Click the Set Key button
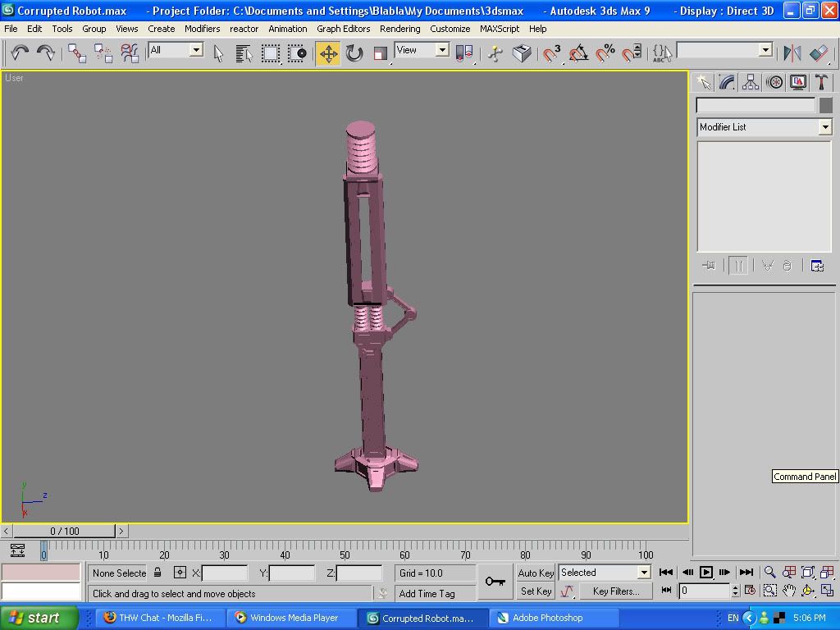This screenshot has height=630, width=840. 536,591
